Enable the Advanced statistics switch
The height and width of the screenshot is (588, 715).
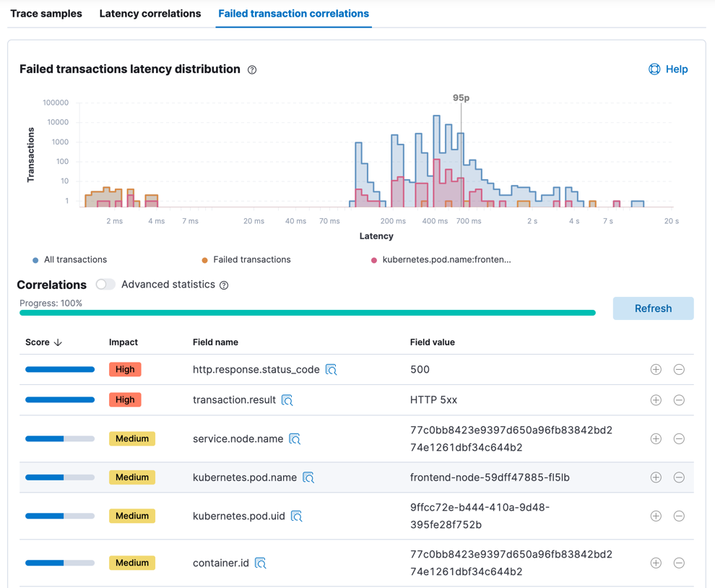pos(105,285)
